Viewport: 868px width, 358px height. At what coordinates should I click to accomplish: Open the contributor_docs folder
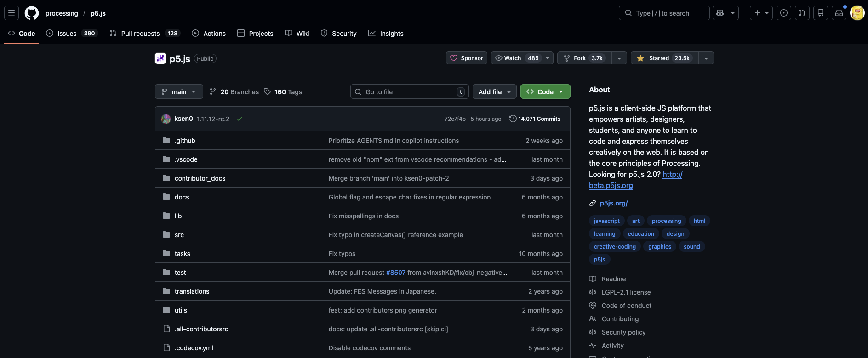[x=200, y=178]
